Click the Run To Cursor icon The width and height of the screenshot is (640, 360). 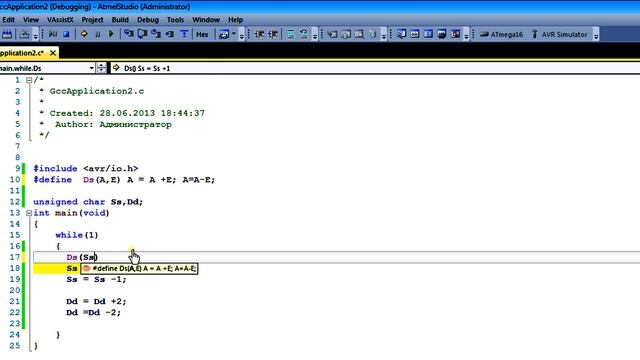coord(170,34)
